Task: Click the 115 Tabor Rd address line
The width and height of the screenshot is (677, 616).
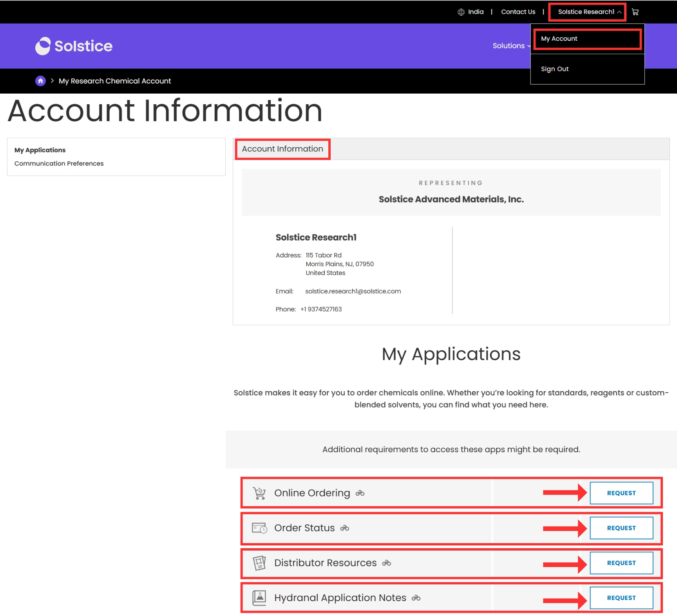Action: pos(324,255)
